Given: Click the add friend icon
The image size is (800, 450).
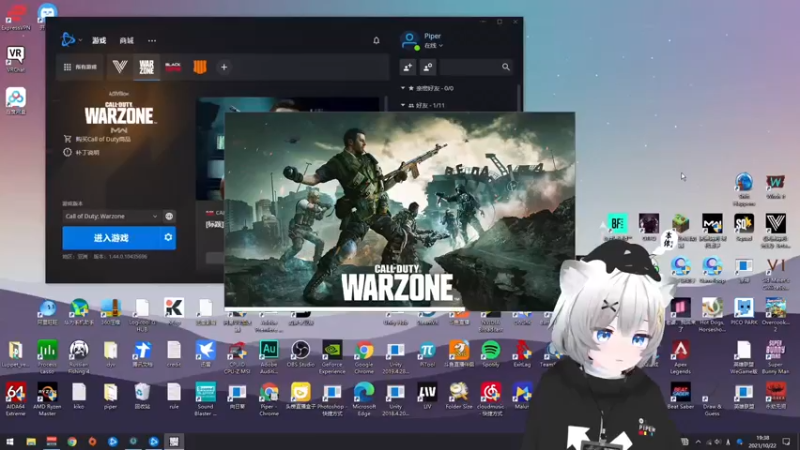Looking at the screenshot, I should click(x=408, y=67).
